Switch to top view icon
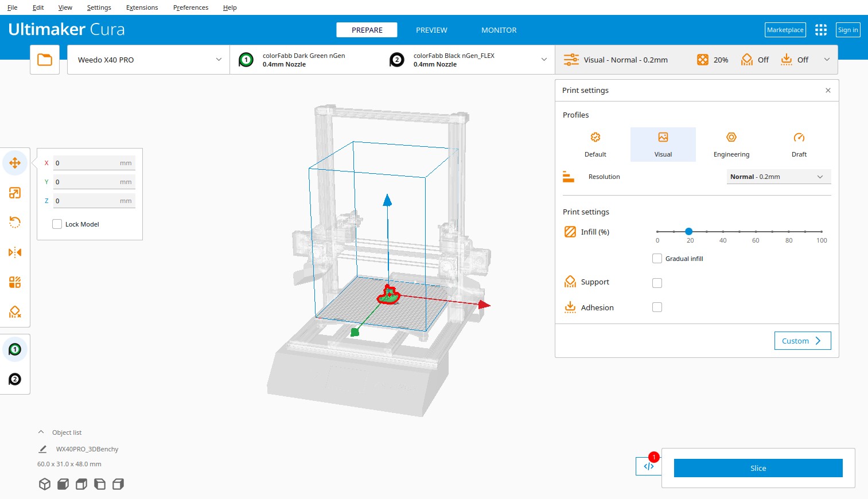 (x=81, y=484)
